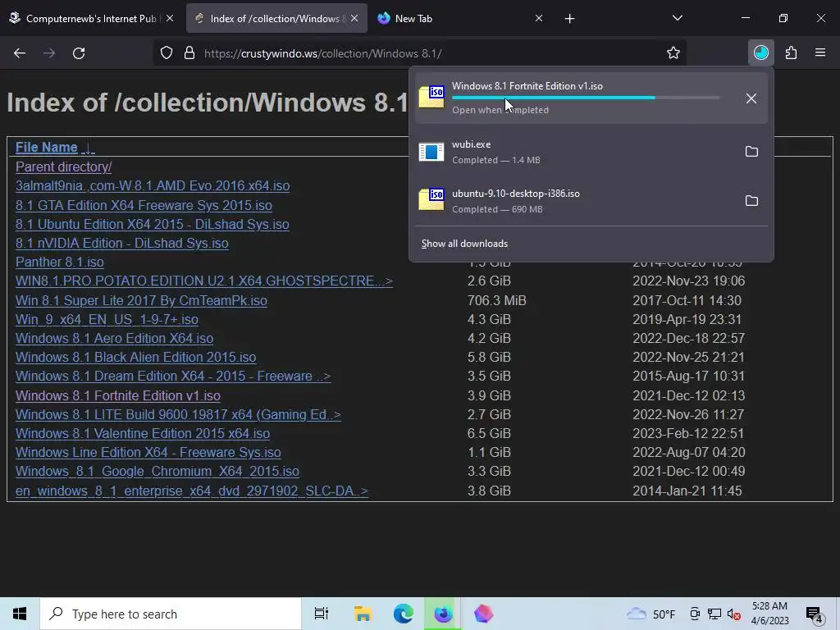Go back to the previous page

(x=20, y=53)
